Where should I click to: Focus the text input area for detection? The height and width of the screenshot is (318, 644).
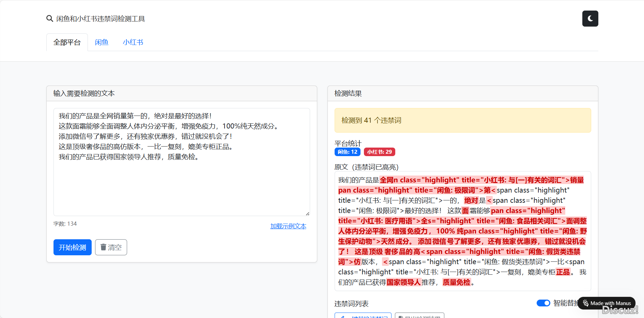point(182,162)
